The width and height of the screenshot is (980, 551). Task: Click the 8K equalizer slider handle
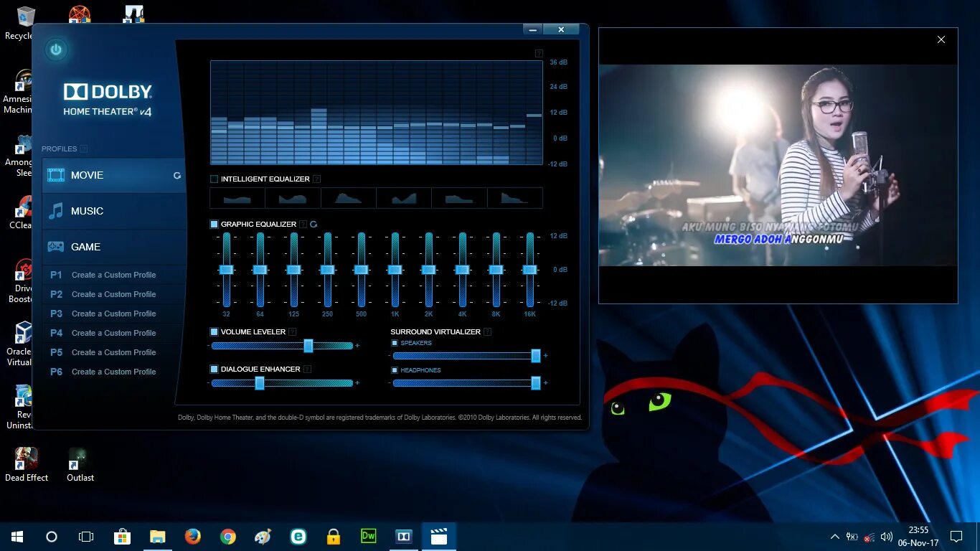[x=496, y=270]
